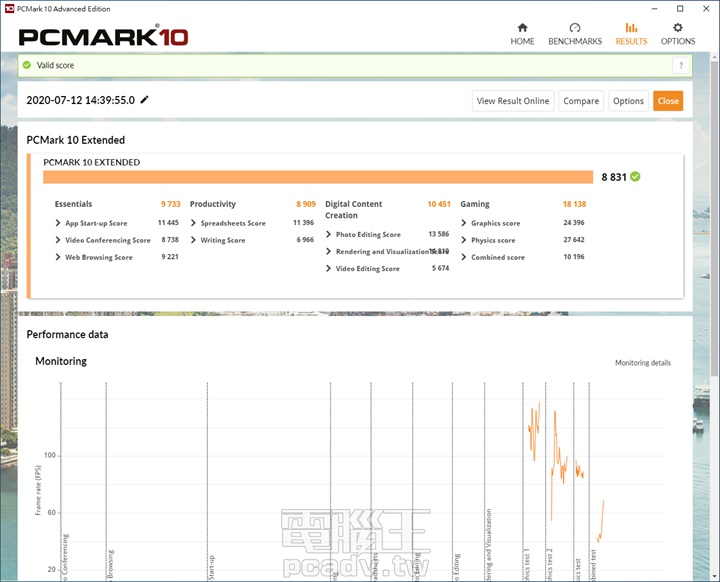Expand Spreadsheets Score breakdown
The height and width of the screenshot is (582, 720).
coord(194,223)
